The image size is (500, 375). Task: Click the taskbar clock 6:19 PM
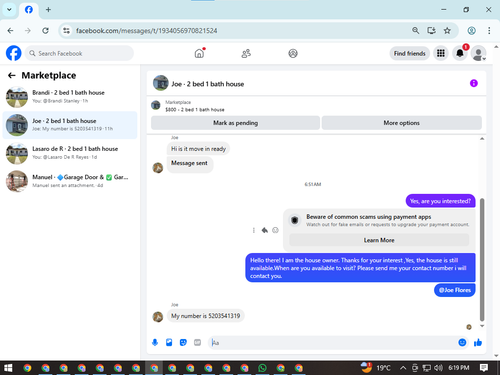tap(459, 368)
